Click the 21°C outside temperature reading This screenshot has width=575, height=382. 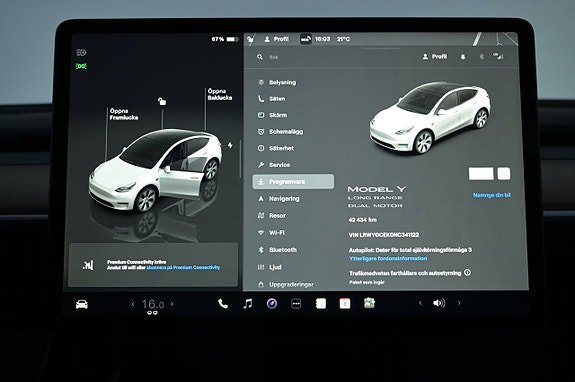(343, 39)
